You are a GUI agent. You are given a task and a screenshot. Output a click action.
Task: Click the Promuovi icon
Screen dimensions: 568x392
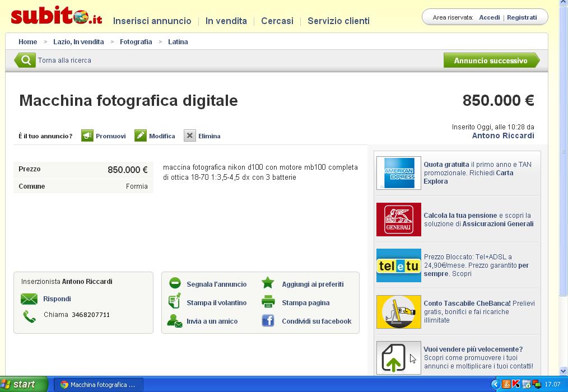[87, 136]
